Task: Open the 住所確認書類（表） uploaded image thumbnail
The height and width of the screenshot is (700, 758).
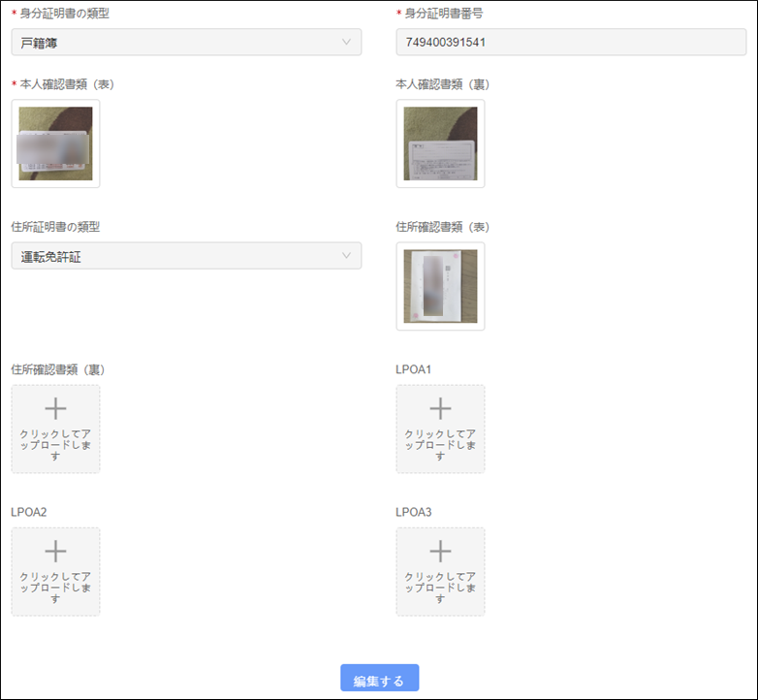Action: [440, 286]
